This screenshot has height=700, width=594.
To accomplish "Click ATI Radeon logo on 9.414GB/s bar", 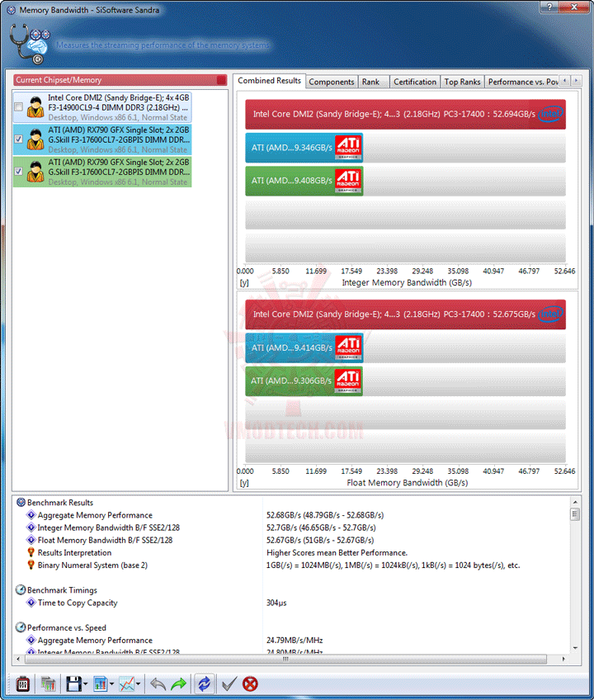I will pyautogui.click(x=348, y=348).
